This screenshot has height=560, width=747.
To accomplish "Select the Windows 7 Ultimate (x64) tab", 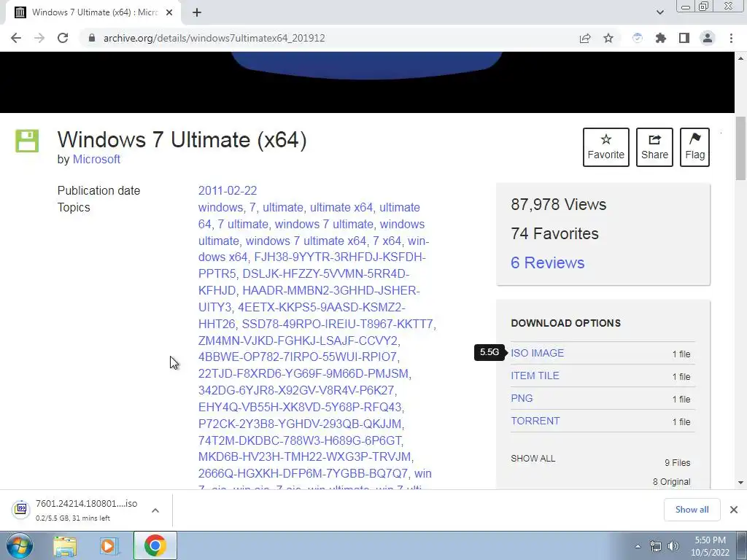I will click(x=93, y=12).
